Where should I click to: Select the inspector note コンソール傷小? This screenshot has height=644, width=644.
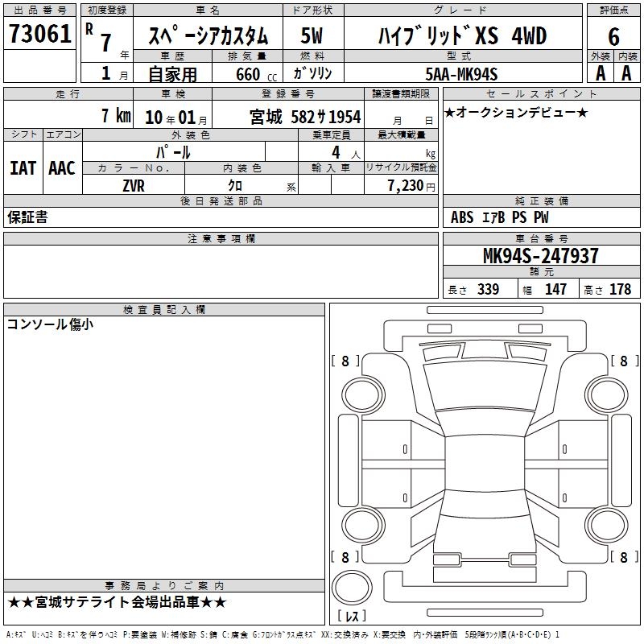pos(50,324)
